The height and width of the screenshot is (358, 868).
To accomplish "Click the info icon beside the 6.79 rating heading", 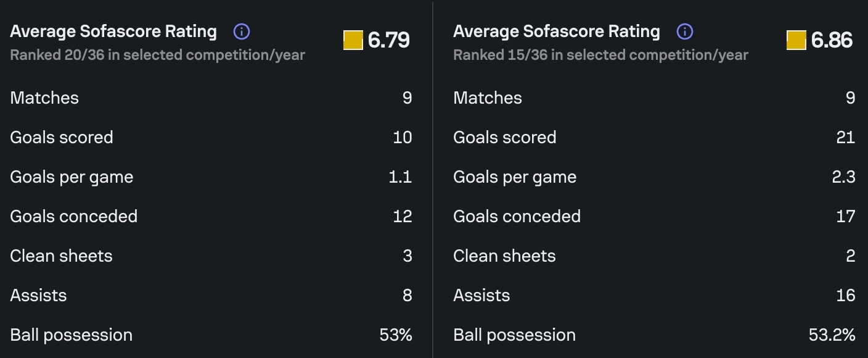I will pyautogui.click(x=242, y=31).
